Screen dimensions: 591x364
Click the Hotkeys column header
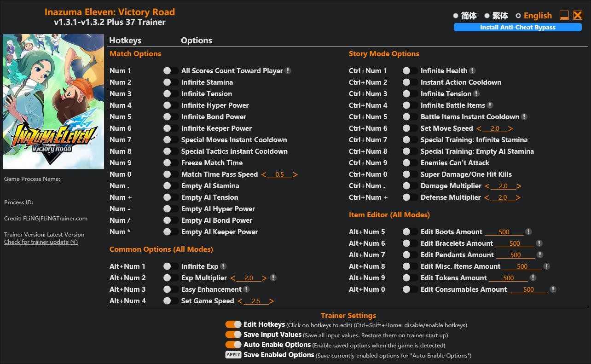(x=125, y=40)
